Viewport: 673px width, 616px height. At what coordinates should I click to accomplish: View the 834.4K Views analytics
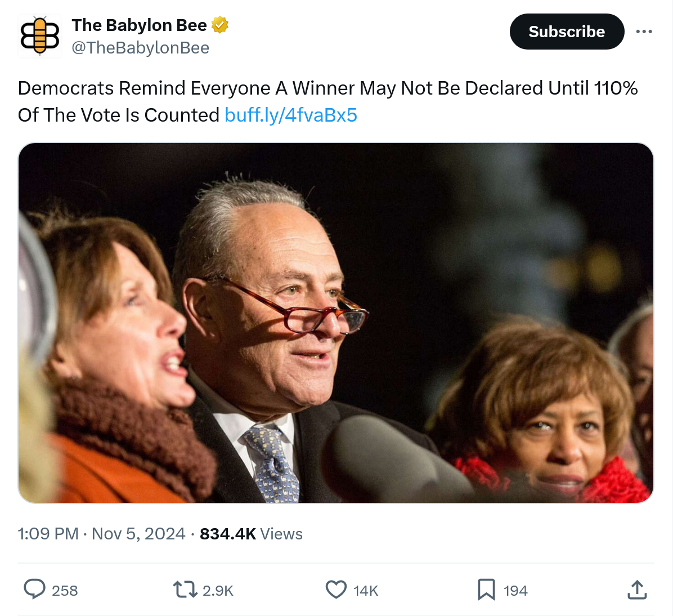click(251, 534)
